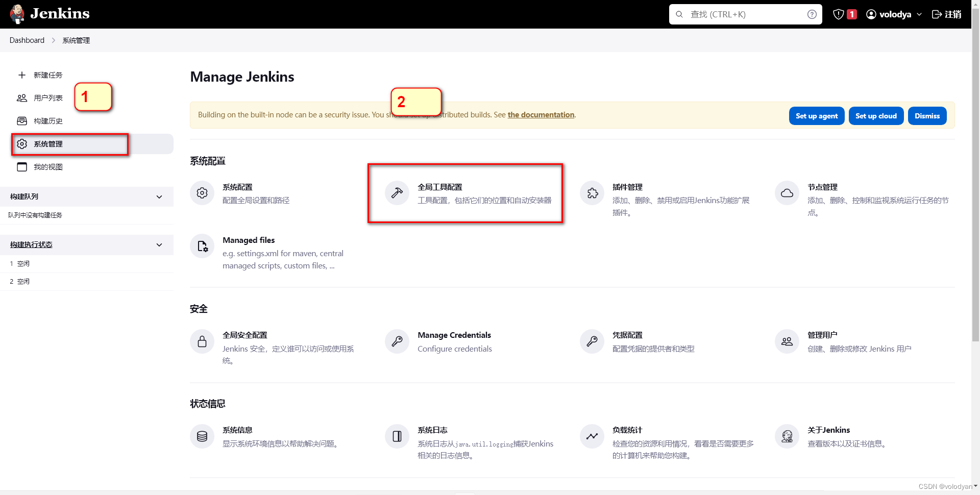Click the padlock icon for 全局安全配置
The width and height of the screenshot is (980, 495).
pos(202,341)
